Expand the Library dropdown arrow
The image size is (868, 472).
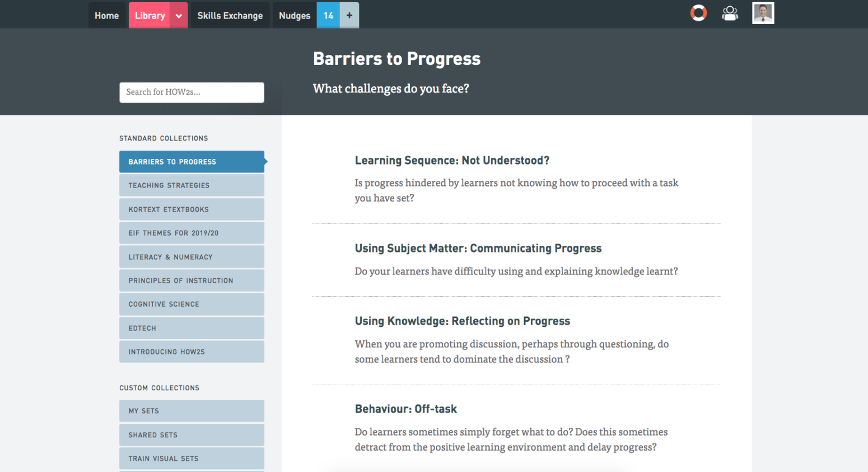tap(179, 16)
